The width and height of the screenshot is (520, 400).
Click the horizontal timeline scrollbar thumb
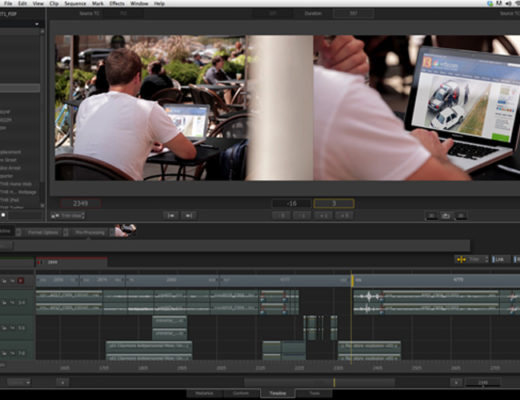coord(319,382)
